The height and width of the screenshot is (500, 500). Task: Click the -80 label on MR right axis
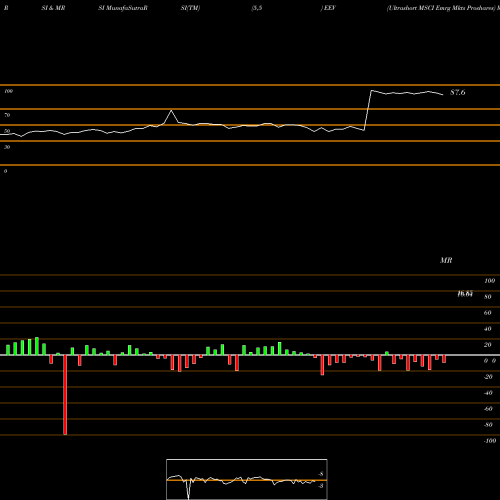(488, 425)
